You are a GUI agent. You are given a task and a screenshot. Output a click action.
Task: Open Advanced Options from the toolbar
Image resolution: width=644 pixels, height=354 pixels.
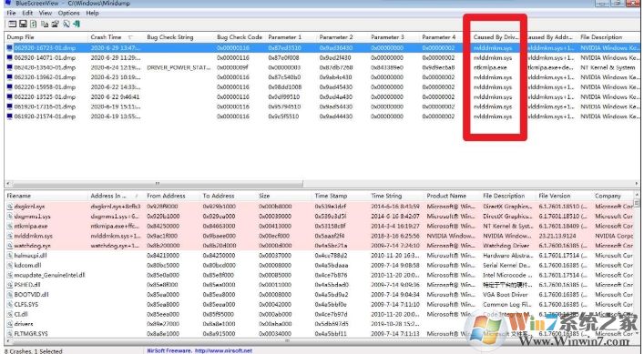(x=13, y=25)
